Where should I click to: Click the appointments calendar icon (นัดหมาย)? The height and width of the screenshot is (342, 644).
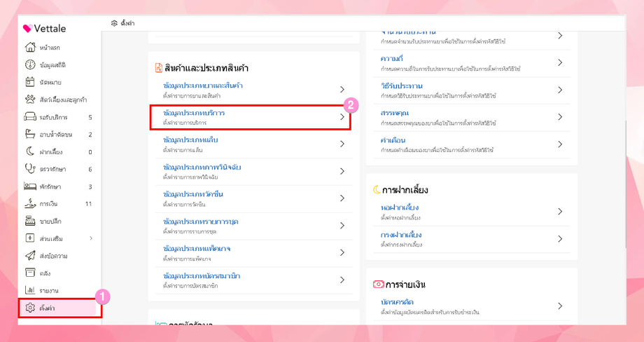click(30, 82)
